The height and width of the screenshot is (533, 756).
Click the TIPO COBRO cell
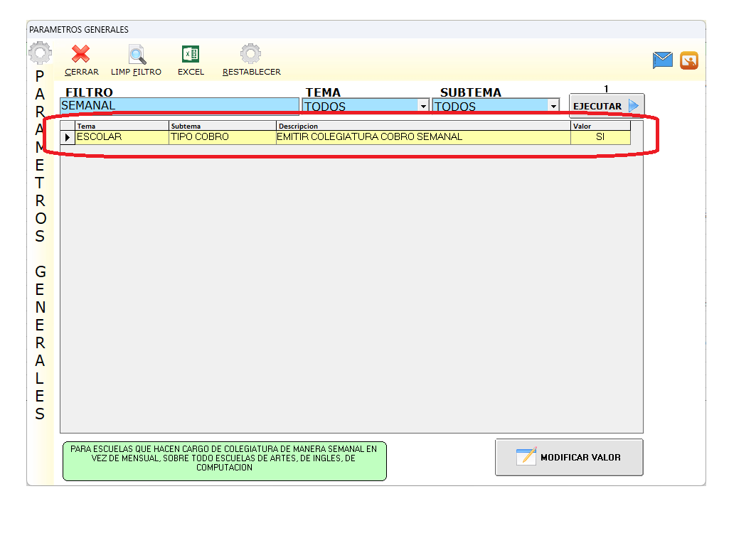coord(222,137)
